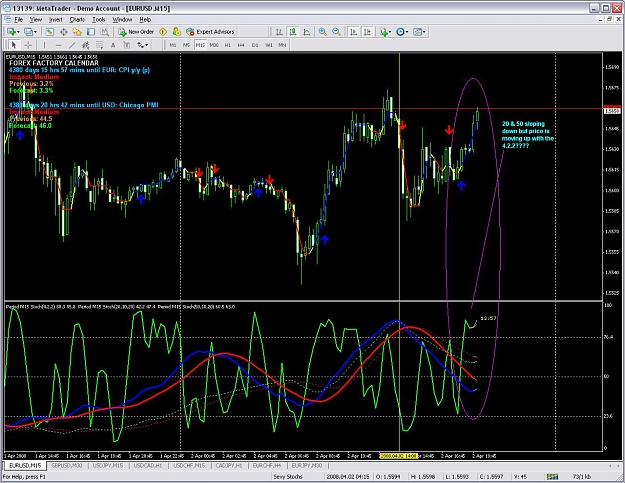Open the Data Window panel icon

(63, 32)
